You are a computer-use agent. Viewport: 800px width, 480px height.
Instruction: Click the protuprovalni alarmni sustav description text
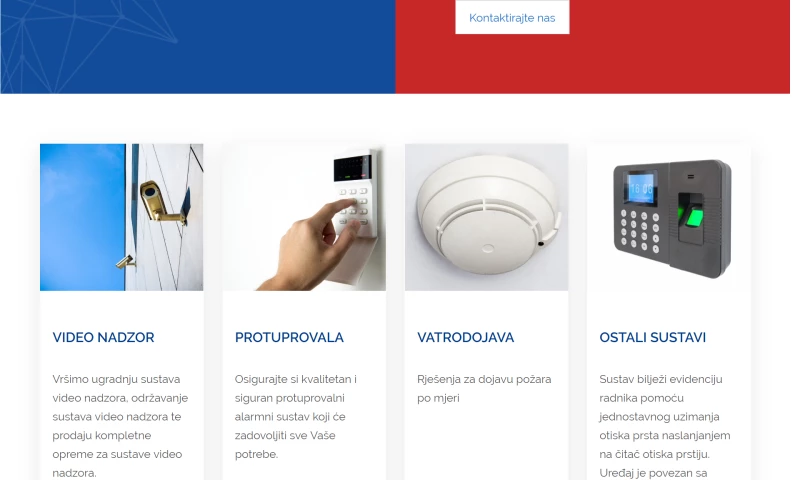(296, 417)
